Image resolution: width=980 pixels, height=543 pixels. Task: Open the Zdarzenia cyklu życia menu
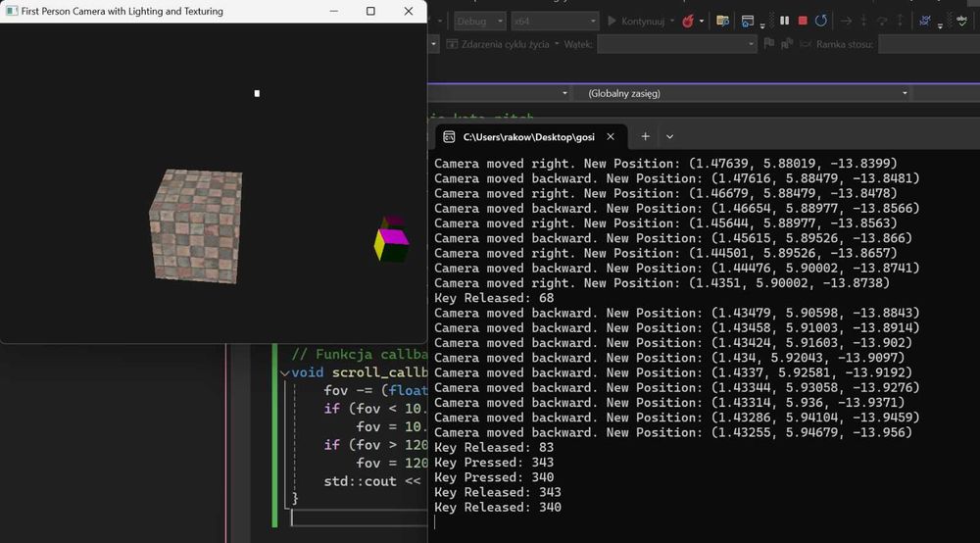pyautogui.click(x=505, y=44)
